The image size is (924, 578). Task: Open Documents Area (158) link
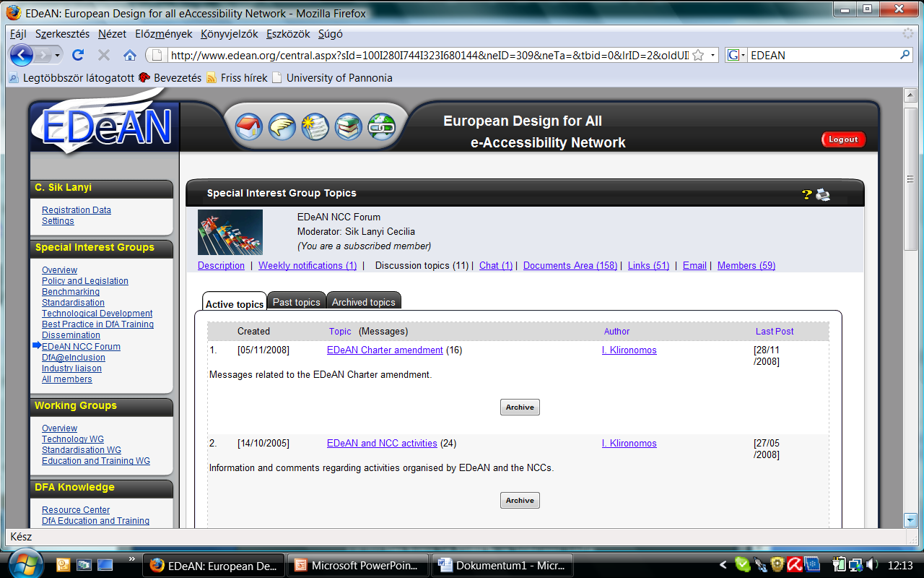tap(570, 266)
